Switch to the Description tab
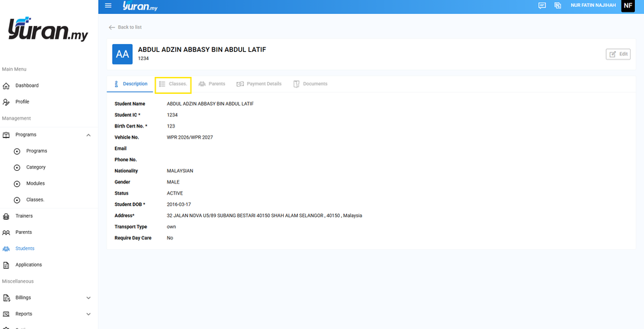Screen dimensions: 644x329 [x=130, y=84]
